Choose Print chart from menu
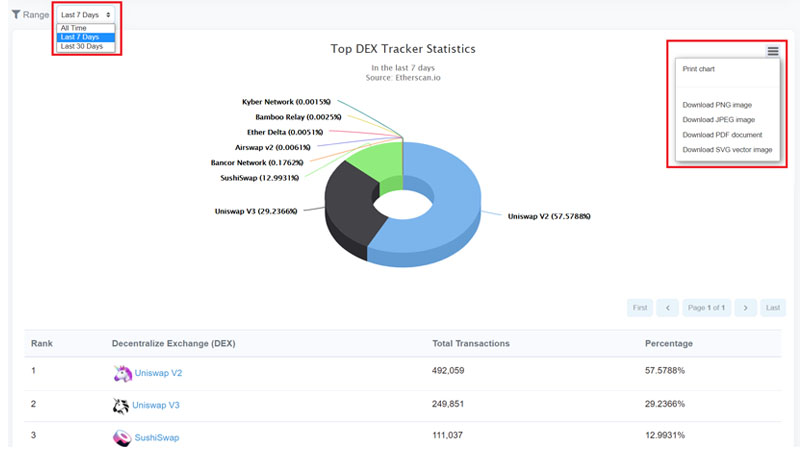Screen dimensions: 800x468 tap(698, 69)
